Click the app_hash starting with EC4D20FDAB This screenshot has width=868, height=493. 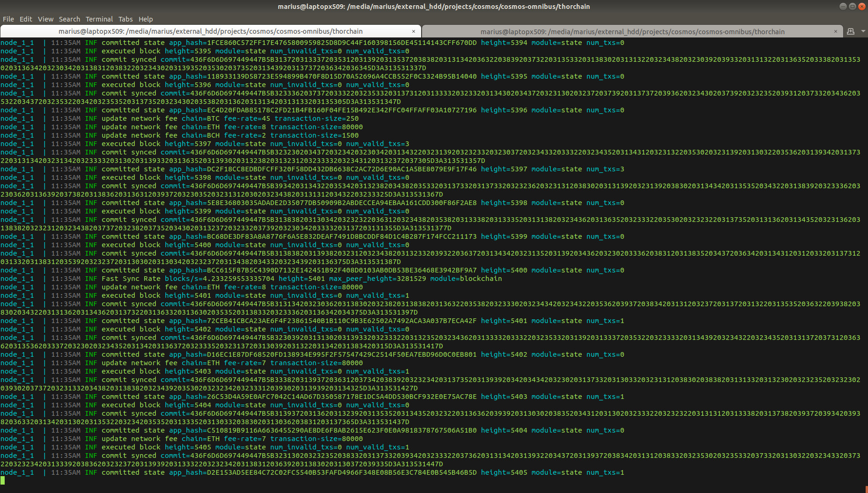[323, 110]
